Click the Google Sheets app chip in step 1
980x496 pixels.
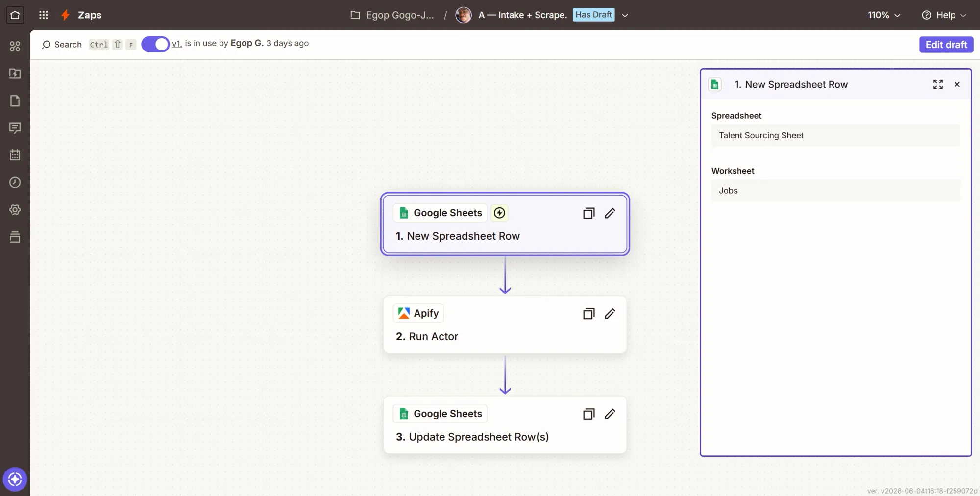tap(440, 213)
